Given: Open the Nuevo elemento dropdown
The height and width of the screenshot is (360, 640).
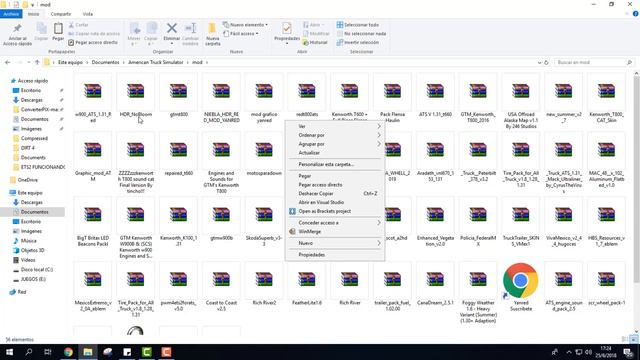Looking at the screenshot, I should 245,25.
